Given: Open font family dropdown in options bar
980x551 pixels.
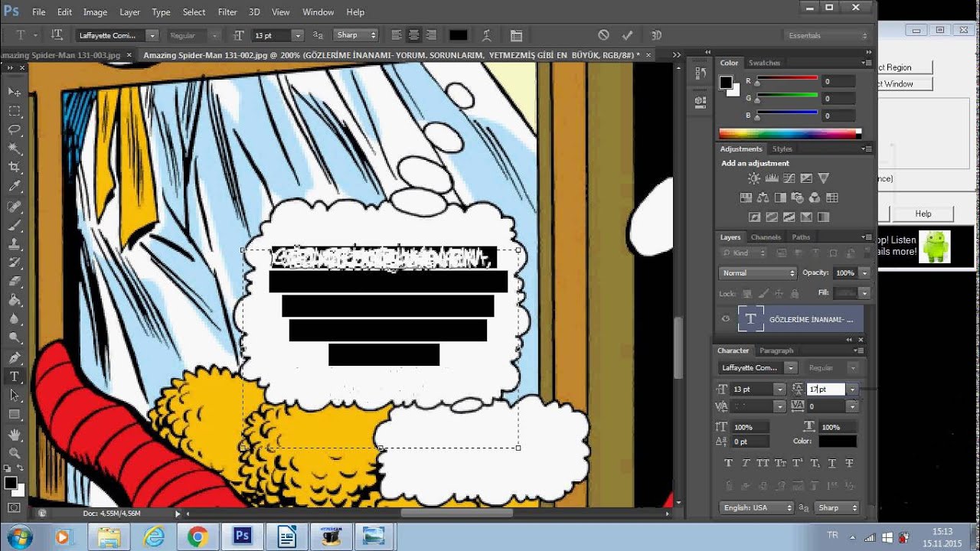Looking at the screenshot, I should point(152,35).
